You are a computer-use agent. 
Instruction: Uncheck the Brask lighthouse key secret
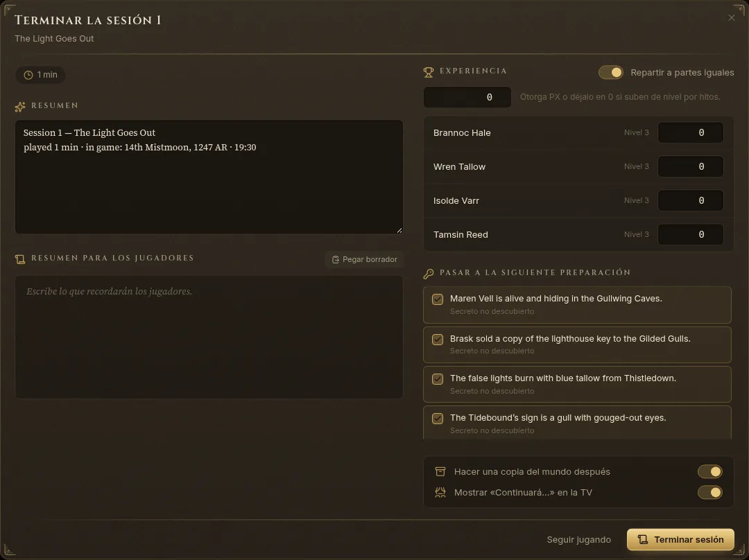(x=438, y=339)
